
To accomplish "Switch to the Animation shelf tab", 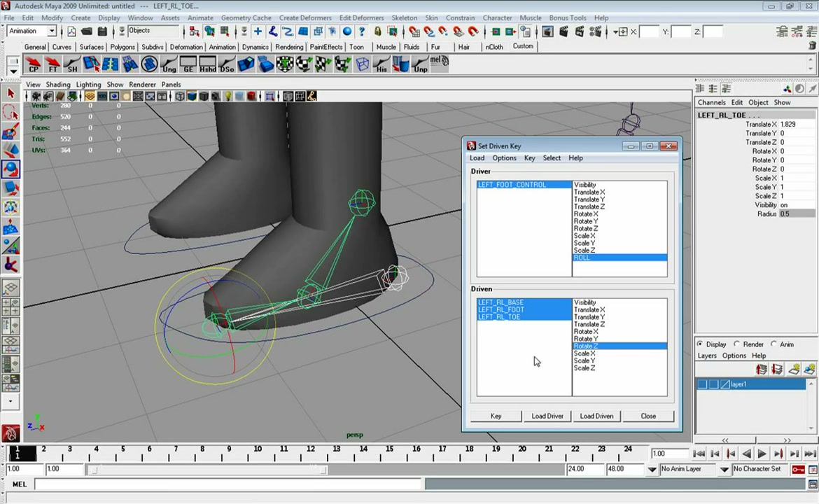I will [222, 47].
